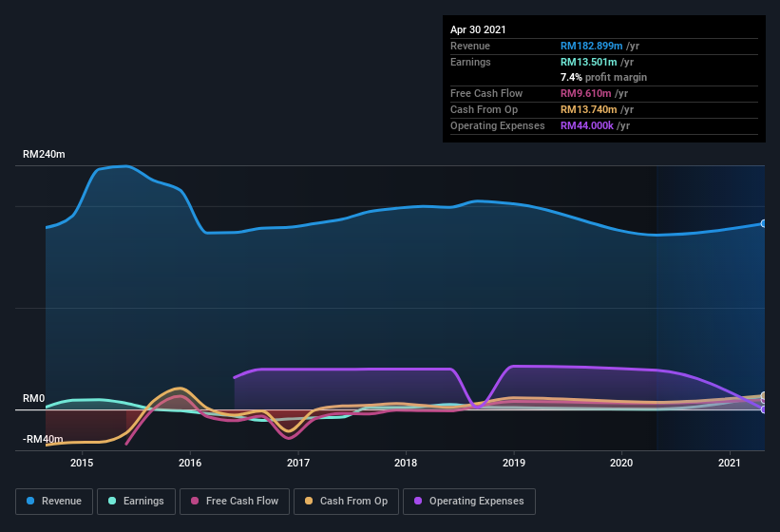The height and width of the screenshot is (532, 780).
Task: Click the 2018 x-axis label
Action: click(x=406, y=463)
